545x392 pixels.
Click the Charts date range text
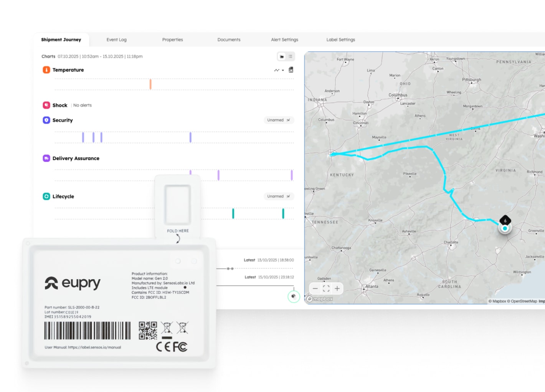coord(100,56)
